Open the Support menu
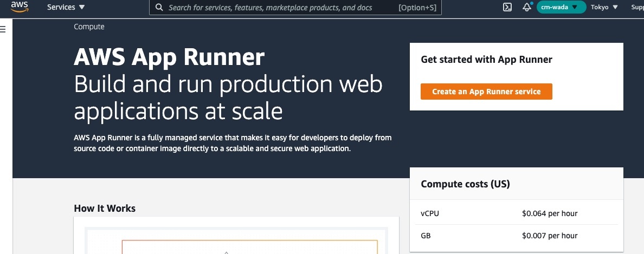Viewport: 644px width, 254px height. coord(637,7)
